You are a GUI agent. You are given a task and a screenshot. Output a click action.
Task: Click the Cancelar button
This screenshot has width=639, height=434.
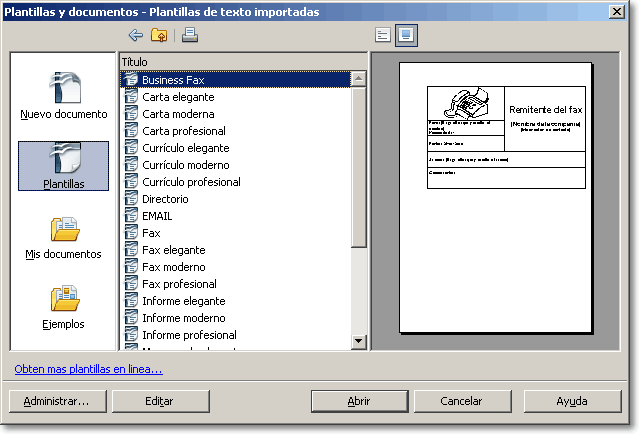pyautogui.click(x=463, y=401)
